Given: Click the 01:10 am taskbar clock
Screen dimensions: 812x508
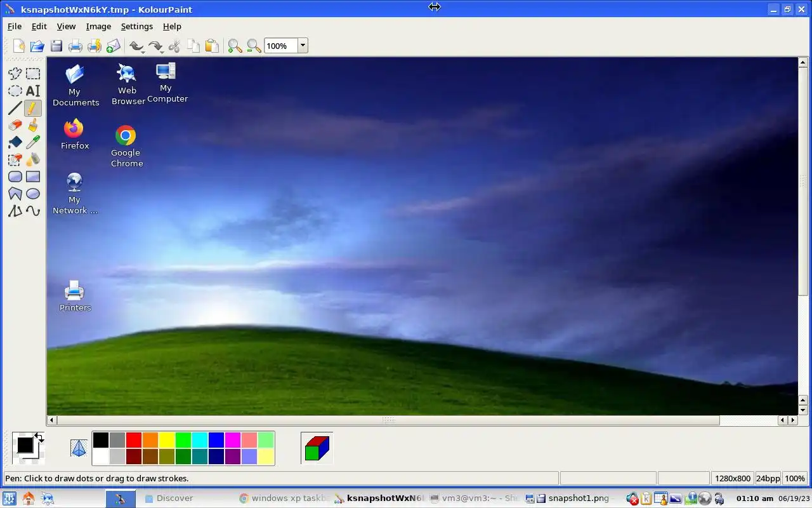Looking at the screenshot, I should [754, 498].
